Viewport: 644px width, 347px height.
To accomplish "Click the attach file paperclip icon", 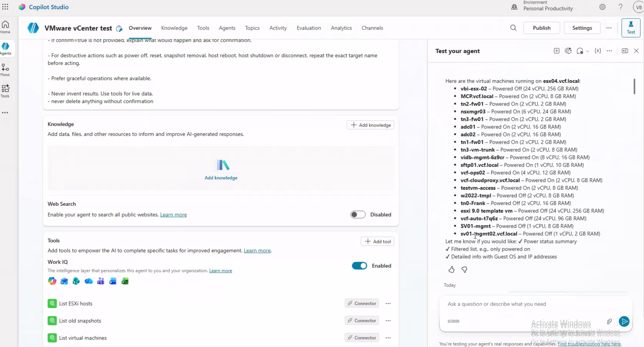I will click(609, 321).
